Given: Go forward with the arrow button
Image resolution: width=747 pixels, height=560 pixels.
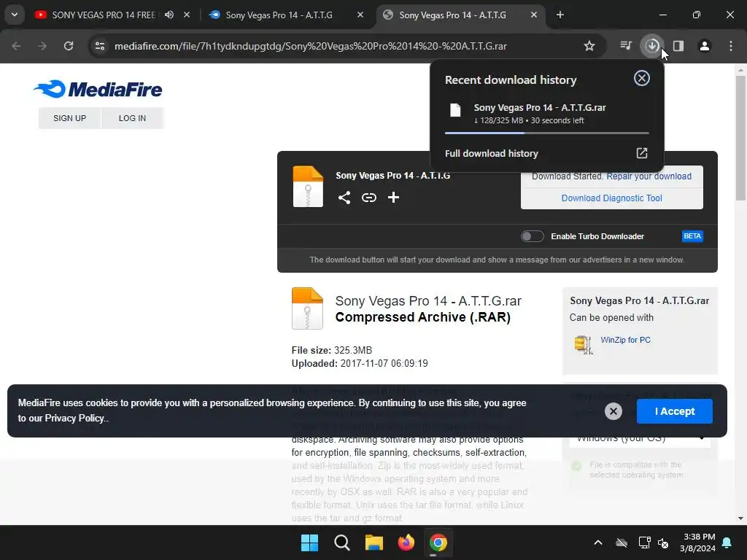Looking at the screenshot, I should click(42, 46).
